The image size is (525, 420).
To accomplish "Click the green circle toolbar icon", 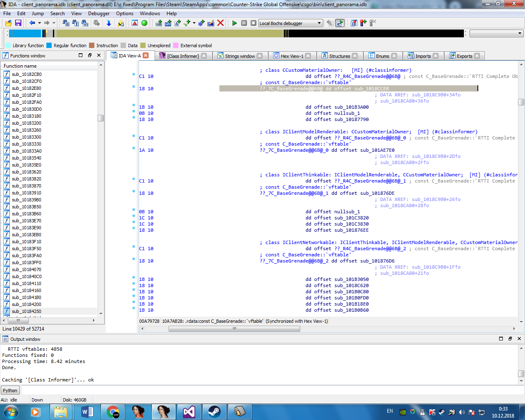I will click(x=144, y=23).
